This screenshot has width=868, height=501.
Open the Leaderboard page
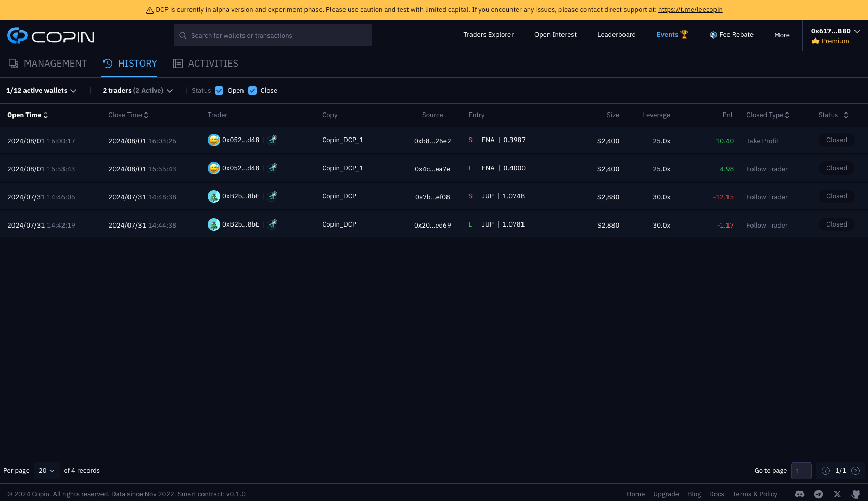pos(616,35)
